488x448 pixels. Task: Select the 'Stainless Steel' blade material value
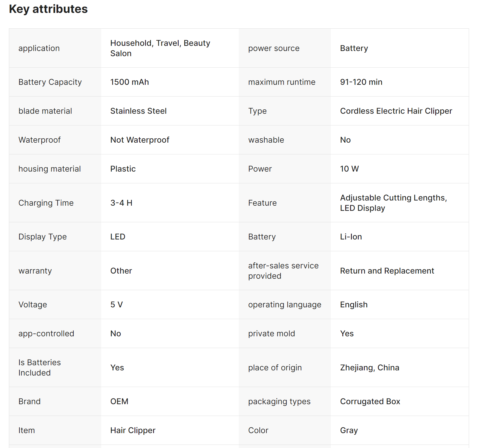pos(138,111)
